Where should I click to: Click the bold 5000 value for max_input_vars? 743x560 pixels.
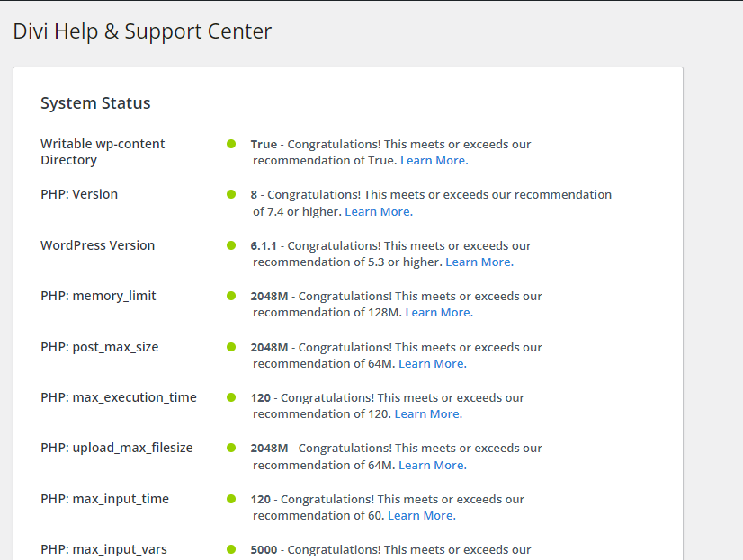[x=264, y=550]
